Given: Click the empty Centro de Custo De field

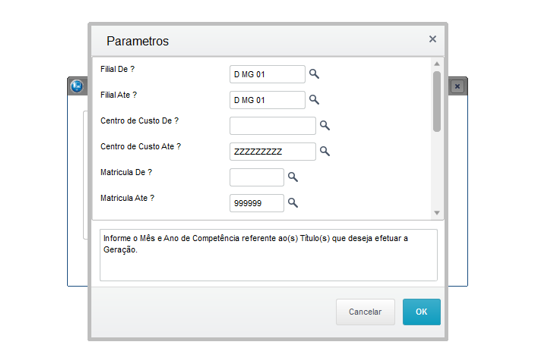Looking at the screenshot, I should pyautogui.click(x=273, y=126).
